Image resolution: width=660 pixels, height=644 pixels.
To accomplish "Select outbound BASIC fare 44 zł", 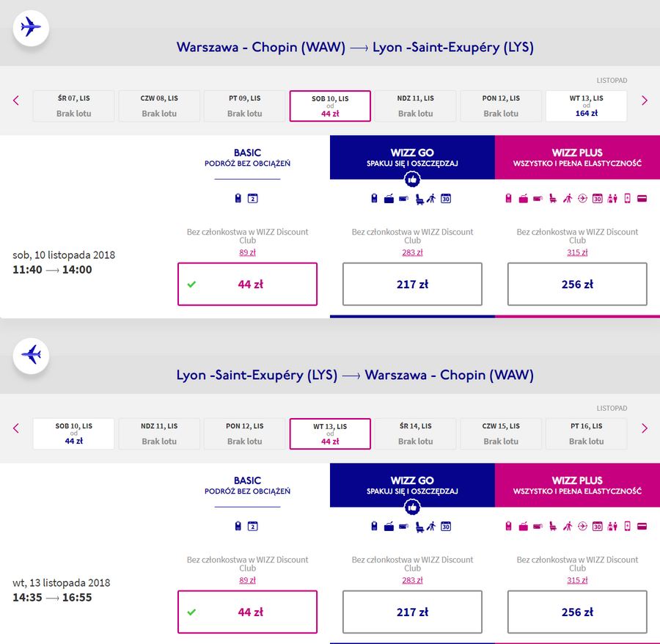I will 247,284.
